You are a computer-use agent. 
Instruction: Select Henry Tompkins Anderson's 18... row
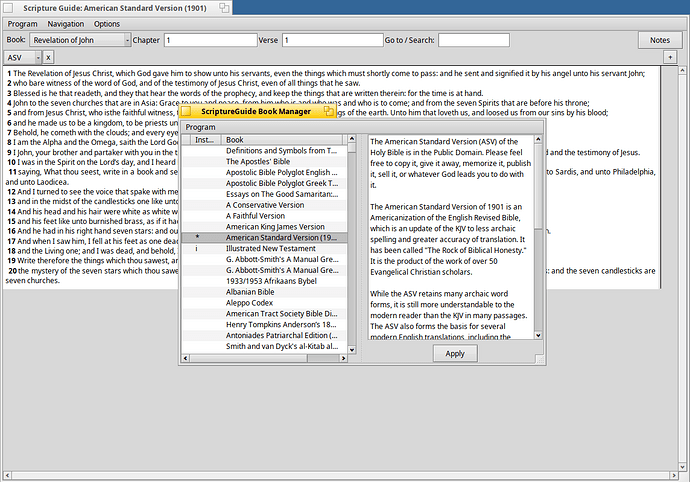(x=264, y=324)
